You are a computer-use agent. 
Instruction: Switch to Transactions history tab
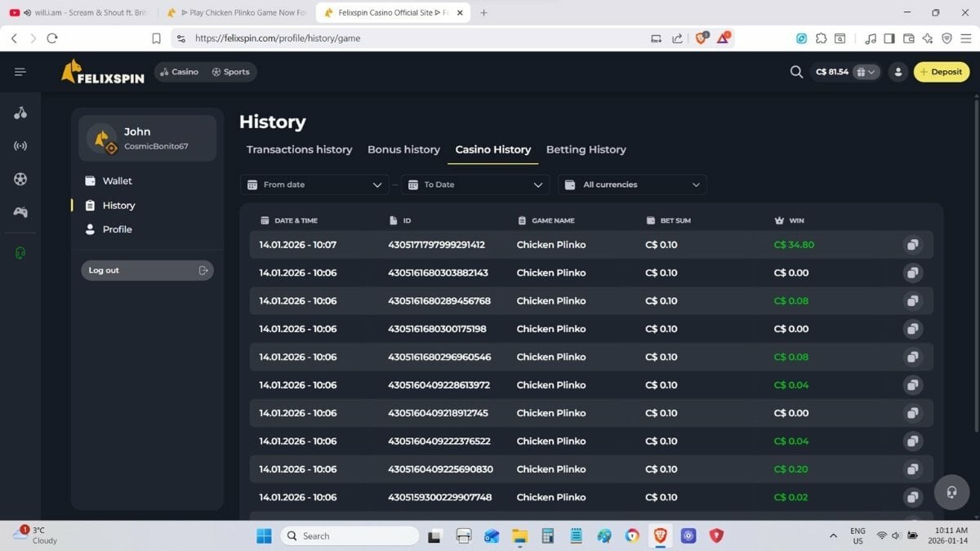pyautogui.click(x=299, y=149)
